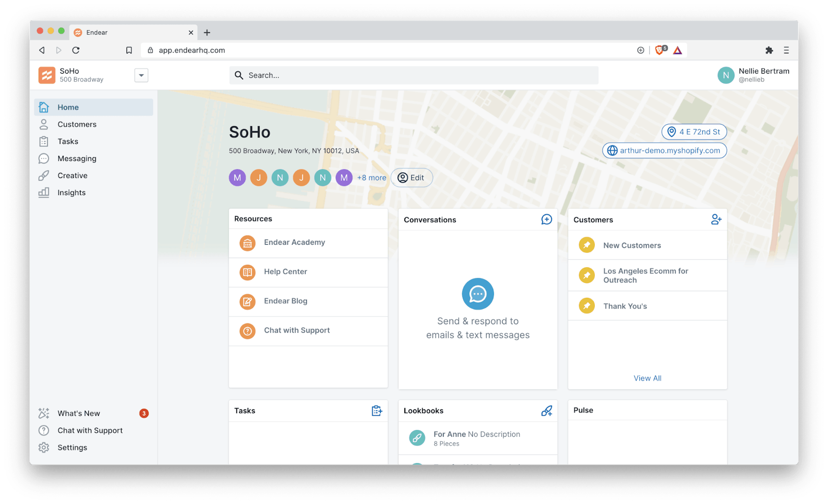Click the Messaging speech bubble icon
The width and height of the screenshot is (828, 504).
44,158
